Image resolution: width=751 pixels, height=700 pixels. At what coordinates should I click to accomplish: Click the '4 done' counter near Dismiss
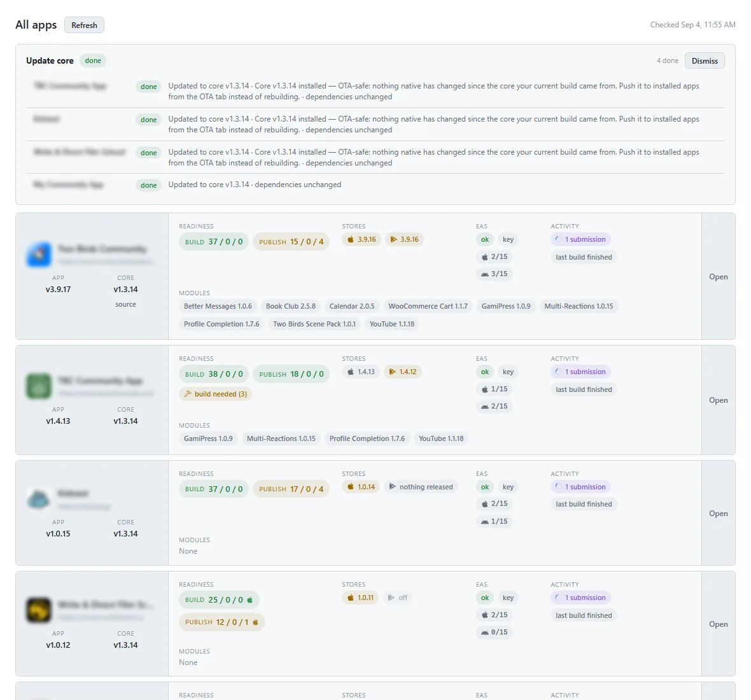pyautogui.click(x=667, y=61)
